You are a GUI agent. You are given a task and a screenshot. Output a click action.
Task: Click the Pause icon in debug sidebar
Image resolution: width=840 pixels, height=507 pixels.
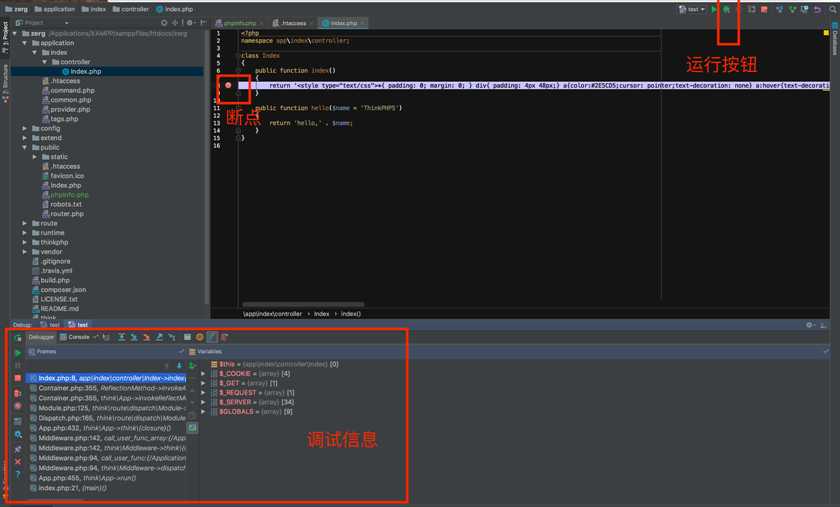18,365
